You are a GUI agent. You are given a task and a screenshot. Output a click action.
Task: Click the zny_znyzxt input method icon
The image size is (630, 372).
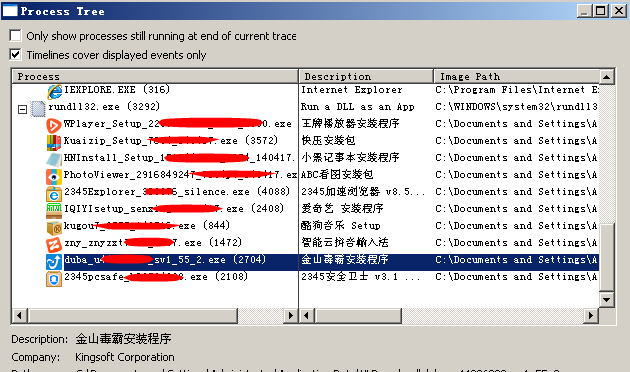pos(54,244)
